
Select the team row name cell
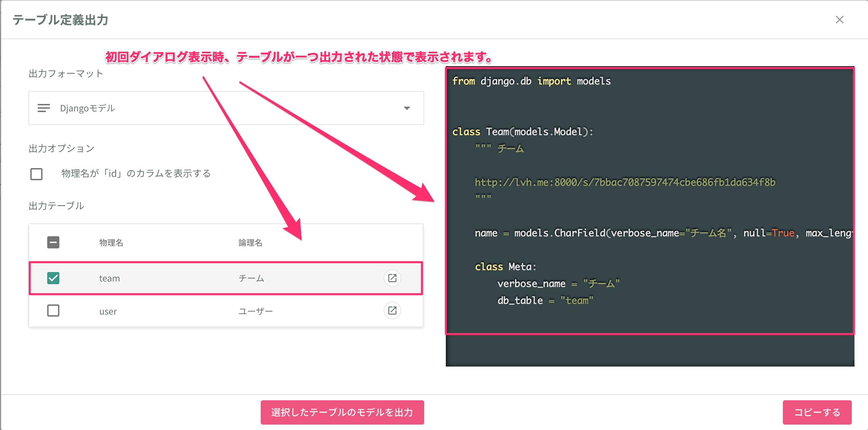click(109, 278)
